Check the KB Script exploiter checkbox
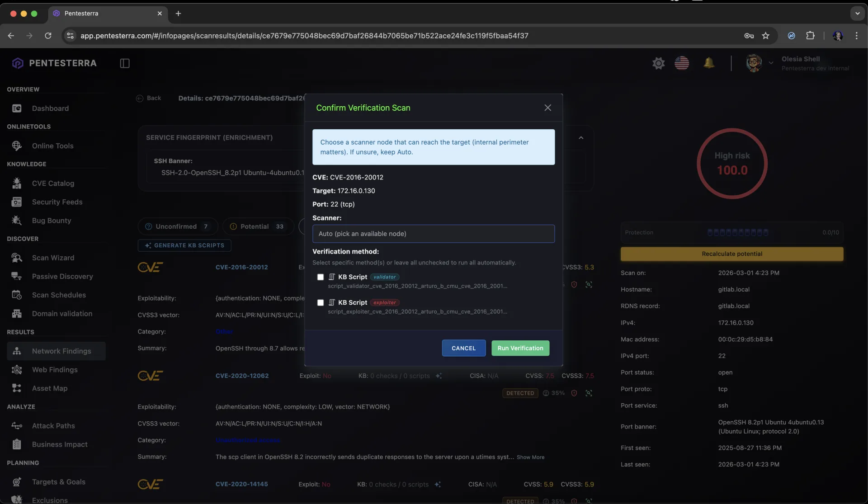This screenshot has height=504, width=868. coord(321,302)
